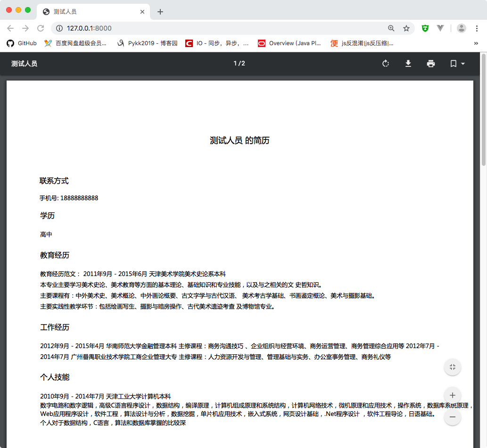This screenshot has height=448, width=487.
Task: Open the Pykk2019 - 博客园 bookmark
Action: click(147, 43)
